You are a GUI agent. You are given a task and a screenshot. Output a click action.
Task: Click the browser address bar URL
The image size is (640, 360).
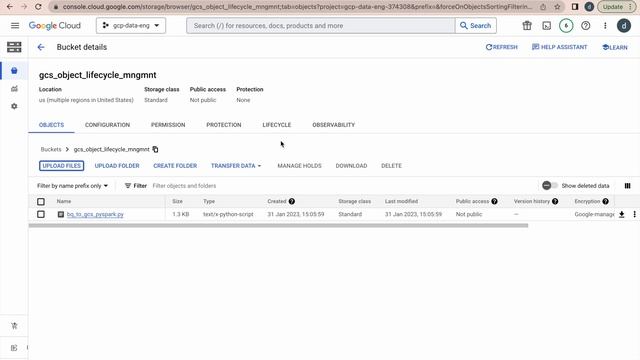(298, 7)
